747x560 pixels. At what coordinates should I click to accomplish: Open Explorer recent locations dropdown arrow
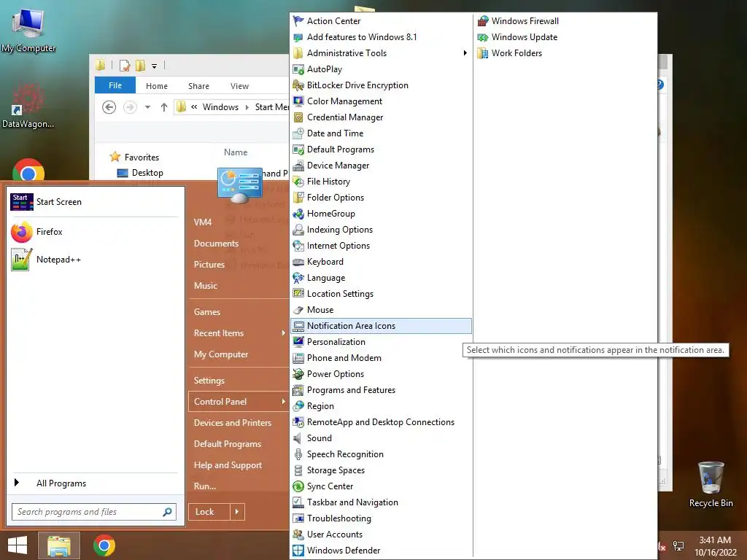coord(147,107)
